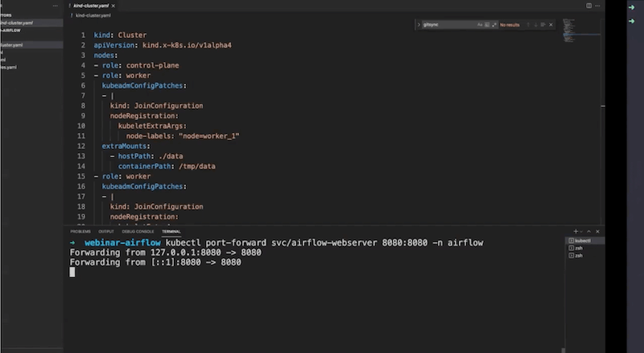Screen dimensions: 644x353
Task: Expand the replace field chevron in find
Action: [418, 25]
